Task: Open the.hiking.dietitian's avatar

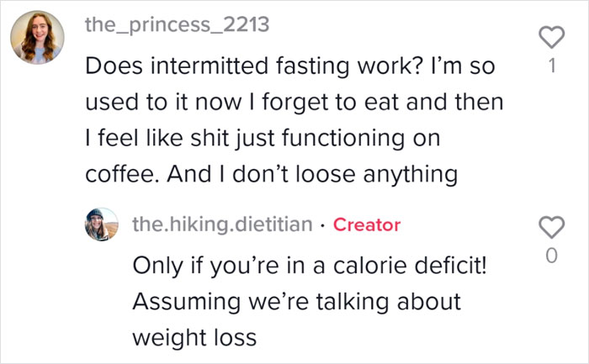Action: coord(102,224)
